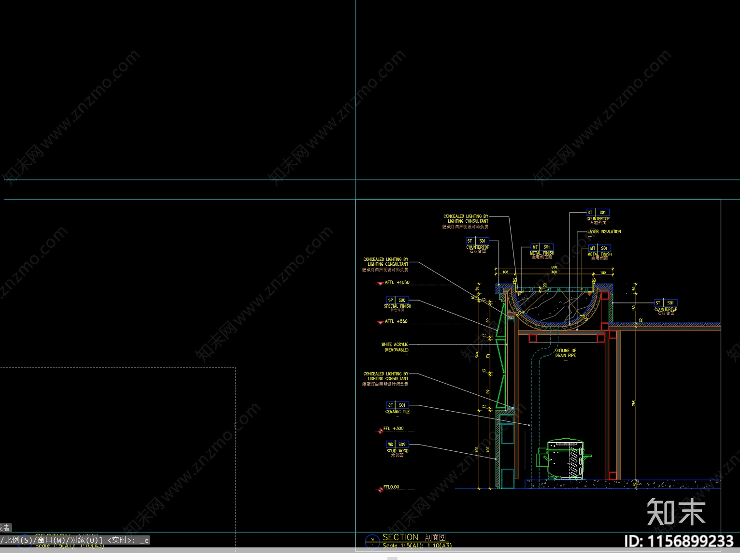Pick the datum target symbol beside FFL0.00
Viewport: 740px width, 560px height.
click(x=381, y=489)
